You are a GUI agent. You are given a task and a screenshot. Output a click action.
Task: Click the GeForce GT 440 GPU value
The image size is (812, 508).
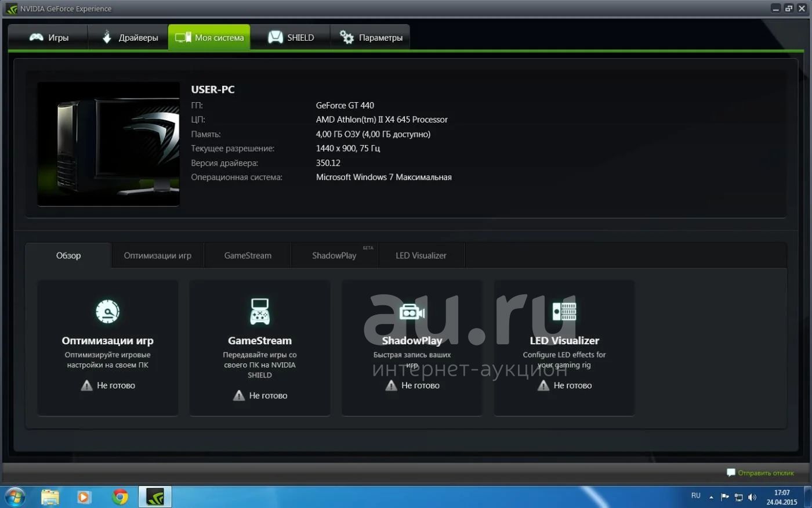click(x=345, y=105)
